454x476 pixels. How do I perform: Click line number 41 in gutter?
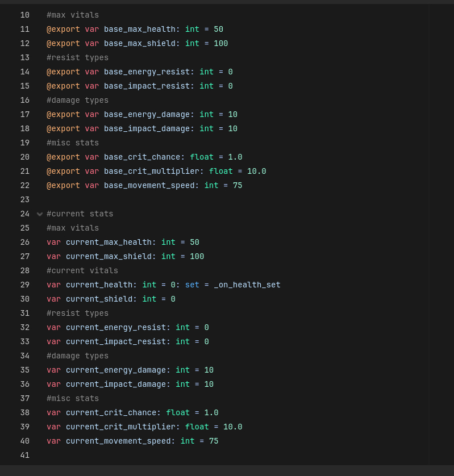[24, 455]
